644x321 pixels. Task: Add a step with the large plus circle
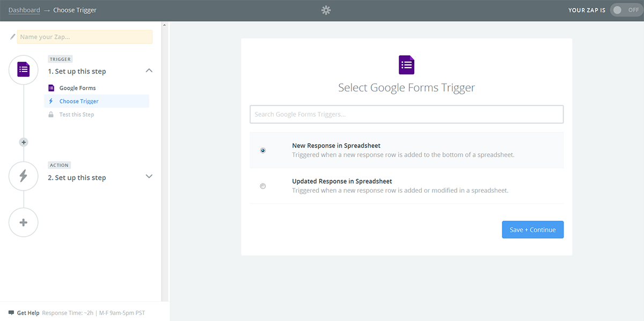coord(24,222)
